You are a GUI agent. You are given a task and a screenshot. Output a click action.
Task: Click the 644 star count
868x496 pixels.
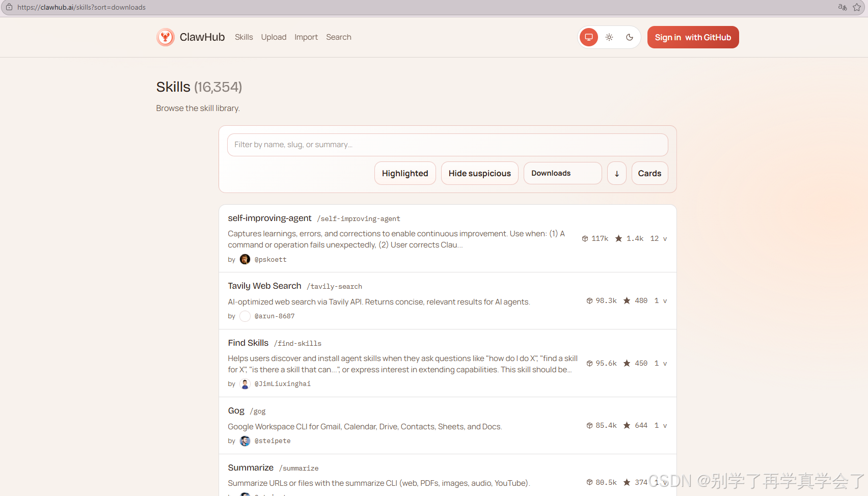tap(641, 425)
